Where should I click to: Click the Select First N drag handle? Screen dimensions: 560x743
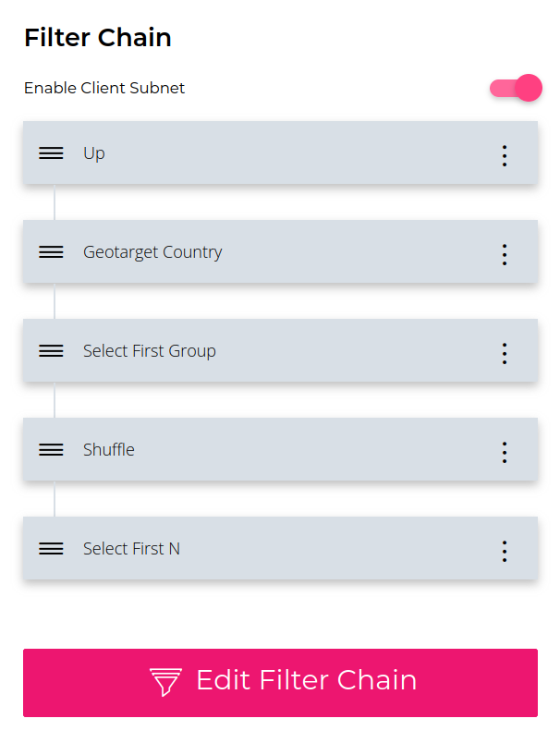click(51, 548)
